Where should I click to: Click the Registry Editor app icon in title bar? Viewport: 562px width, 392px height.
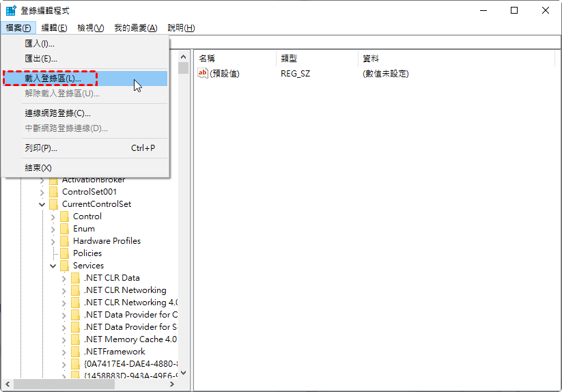(11, 11)
